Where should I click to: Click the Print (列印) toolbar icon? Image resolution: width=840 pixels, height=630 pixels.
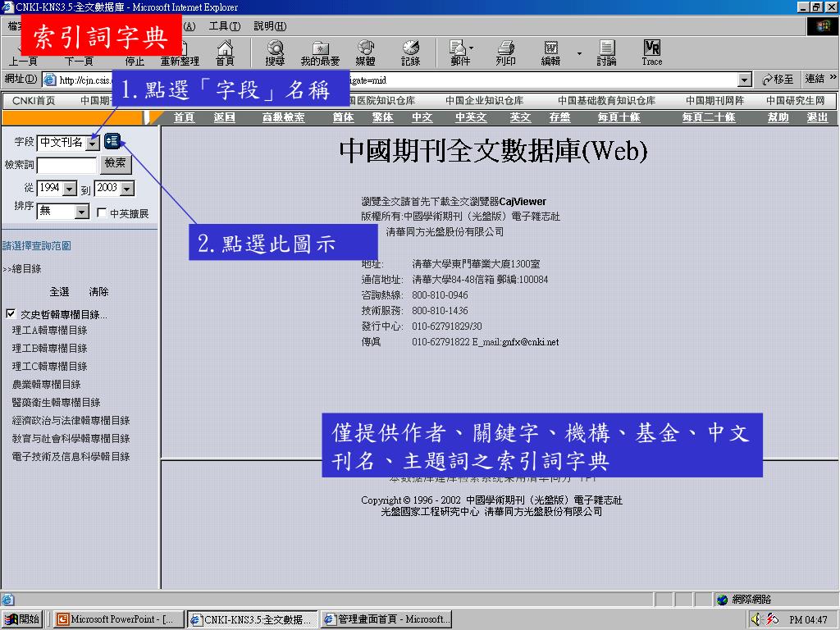[505, 53]
